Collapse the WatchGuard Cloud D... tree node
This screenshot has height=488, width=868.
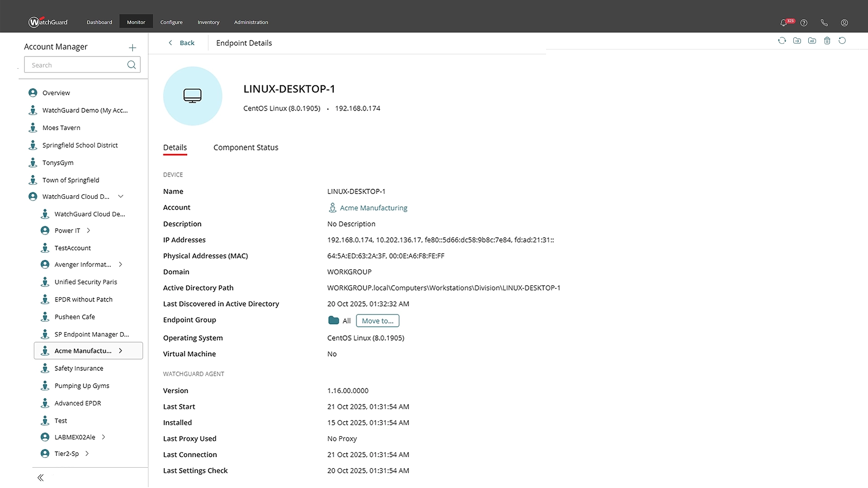coord(121,197)
